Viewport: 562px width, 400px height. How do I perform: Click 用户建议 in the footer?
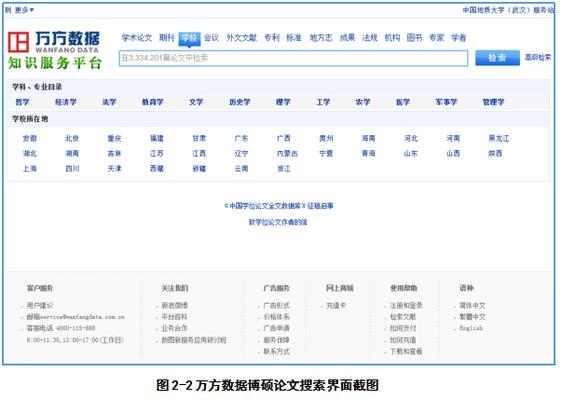click(40, 305)
